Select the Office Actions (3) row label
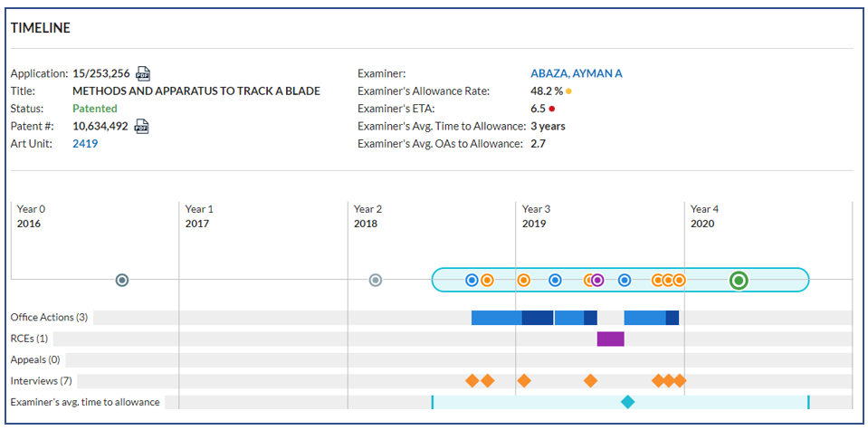This screenshot has width=868, height=430. click(x=49, y=318)
